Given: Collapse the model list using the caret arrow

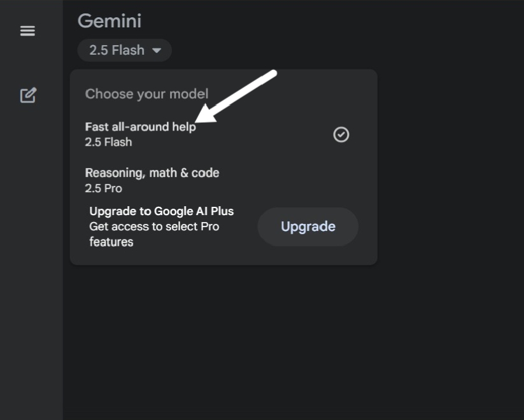Looking at the screenshot, I should pyautogui.click(x=157, y=50).
